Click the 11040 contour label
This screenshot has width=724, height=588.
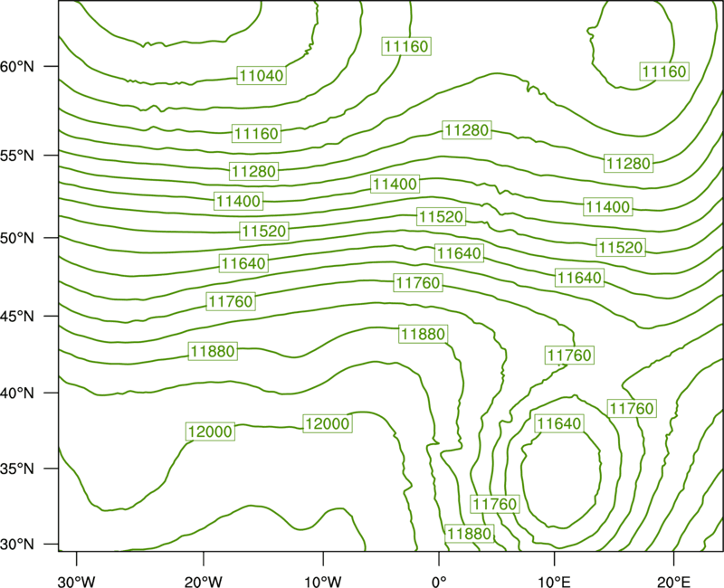tap(262, 75)
